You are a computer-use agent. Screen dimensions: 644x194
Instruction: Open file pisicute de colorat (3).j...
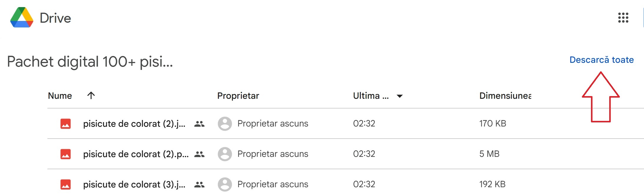pos(134,185)
